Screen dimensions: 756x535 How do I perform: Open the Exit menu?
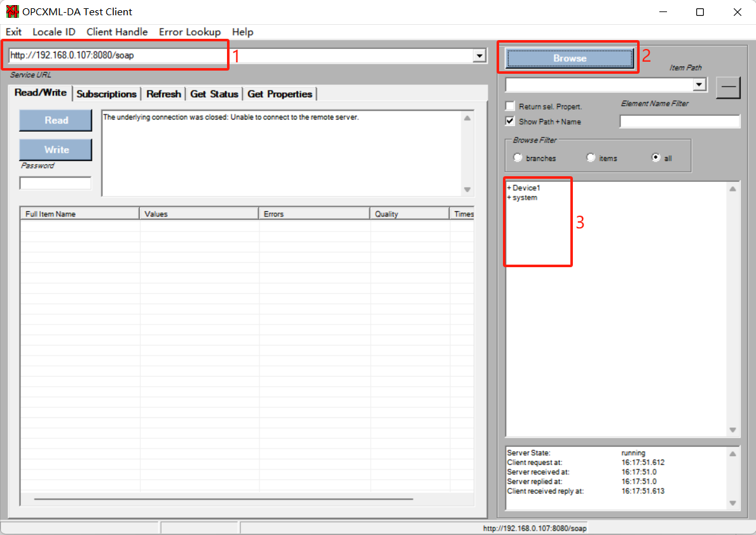[x=13, y=32]
